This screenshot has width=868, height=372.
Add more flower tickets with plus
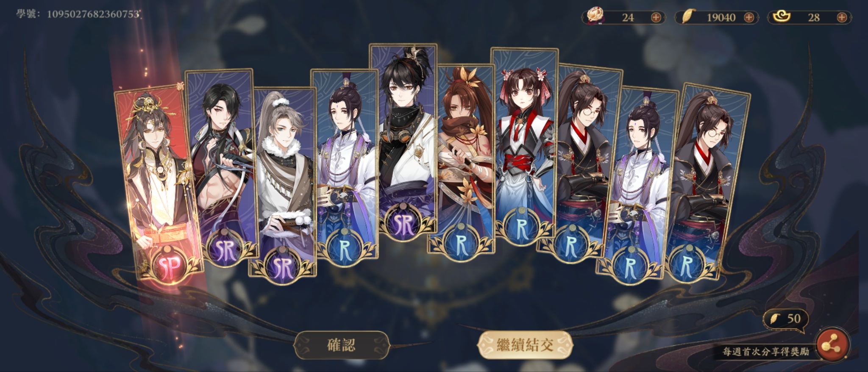tap(656, 17)
